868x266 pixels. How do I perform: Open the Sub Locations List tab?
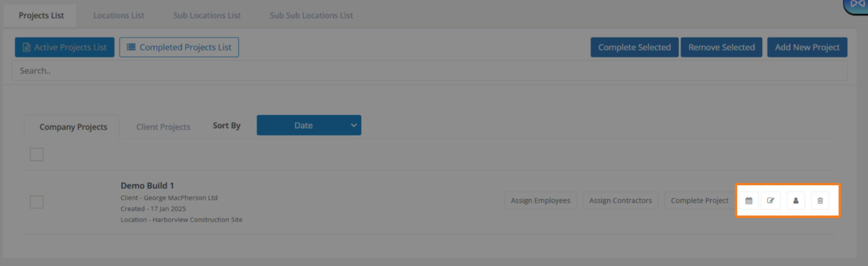point(207,16)
